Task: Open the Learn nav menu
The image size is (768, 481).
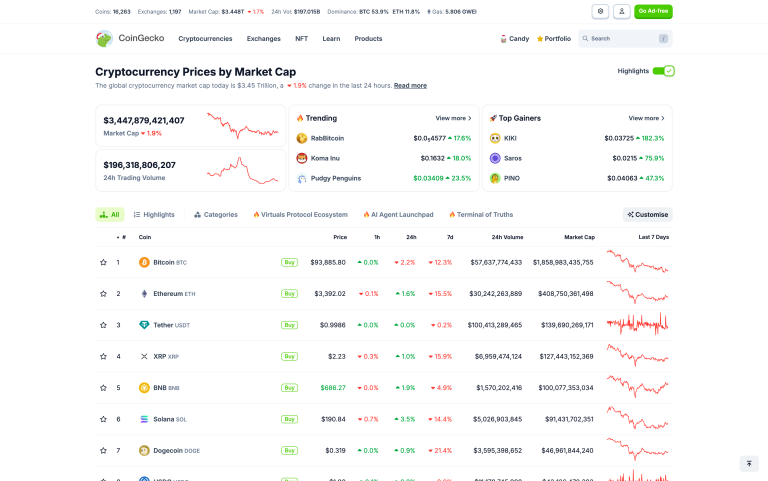Action: point(331,39)
